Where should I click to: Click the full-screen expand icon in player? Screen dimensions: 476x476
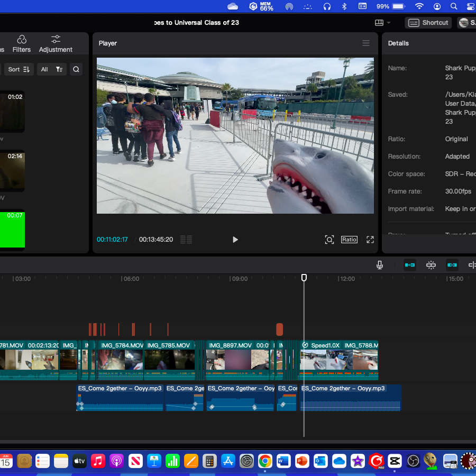(370, 240)
